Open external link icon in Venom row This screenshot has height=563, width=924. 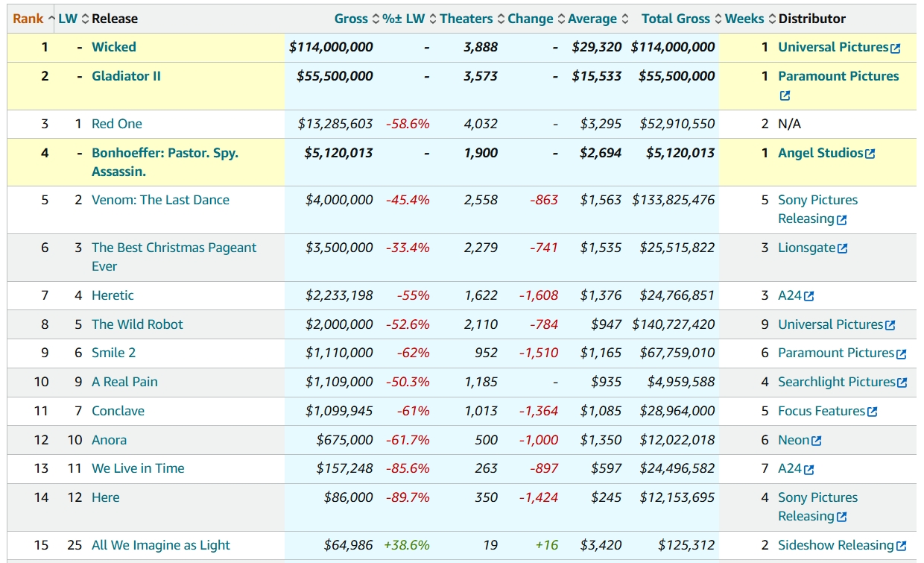pyautogui.click(x=842, y=220)
